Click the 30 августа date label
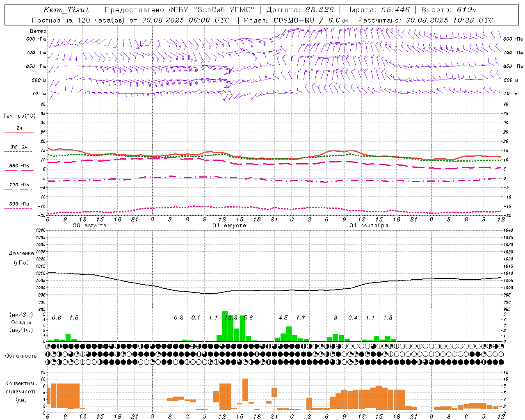 click(90, 226)
